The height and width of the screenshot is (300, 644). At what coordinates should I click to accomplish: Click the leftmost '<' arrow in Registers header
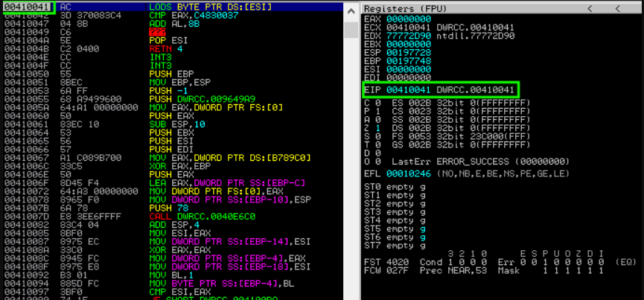pos(590,7)
